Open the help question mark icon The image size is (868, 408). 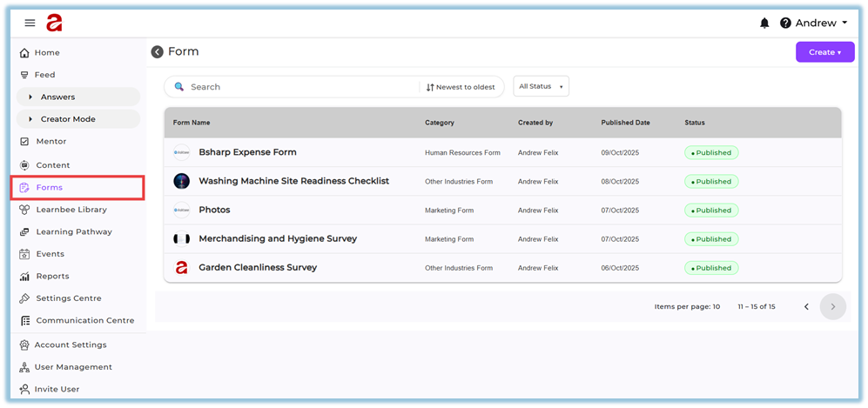pyautogui.click(x=785, y=23)
